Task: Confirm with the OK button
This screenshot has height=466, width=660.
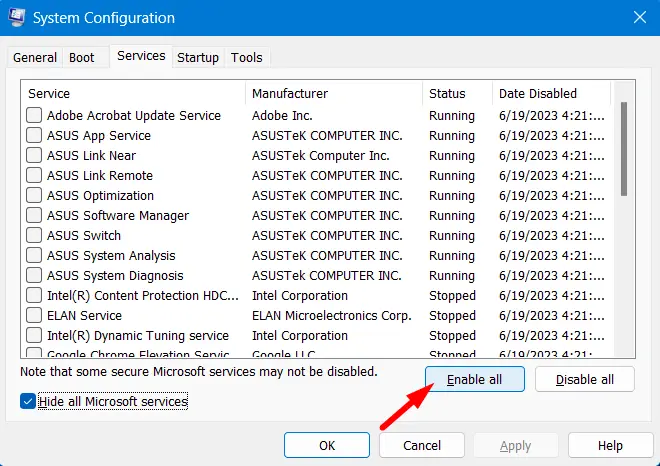Action: [327, 445]
